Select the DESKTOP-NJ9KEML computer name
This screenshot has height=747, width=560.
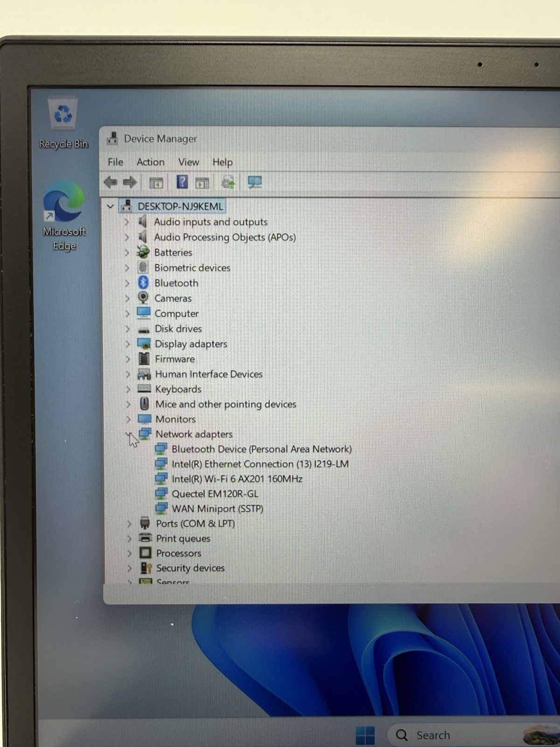coord(180,206)
